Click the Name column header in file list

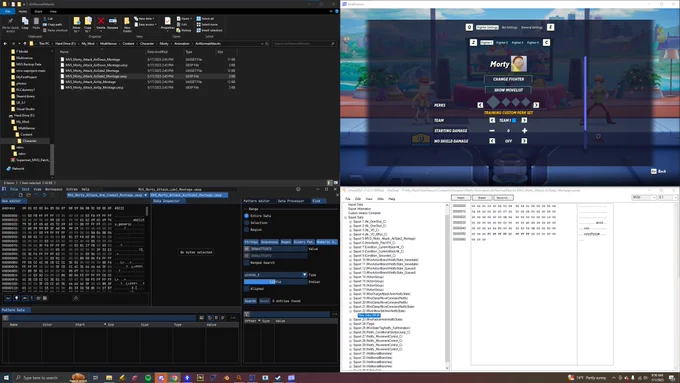tap(64, 52)
